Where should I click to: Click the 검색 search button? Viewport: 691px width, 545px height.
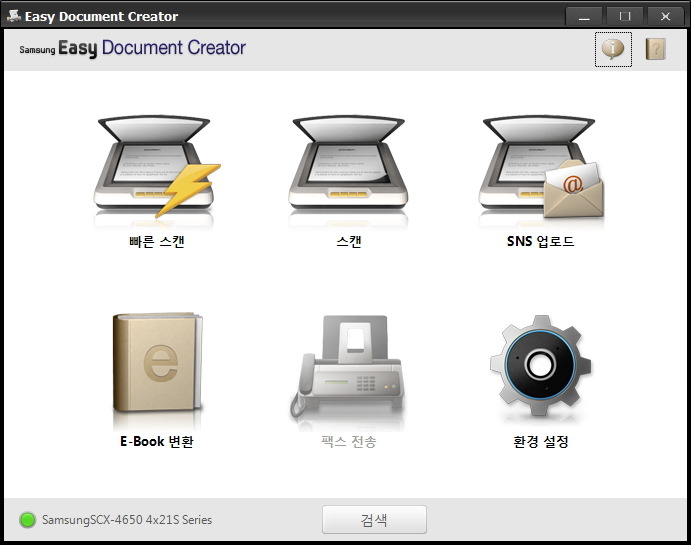coord(374,520)
